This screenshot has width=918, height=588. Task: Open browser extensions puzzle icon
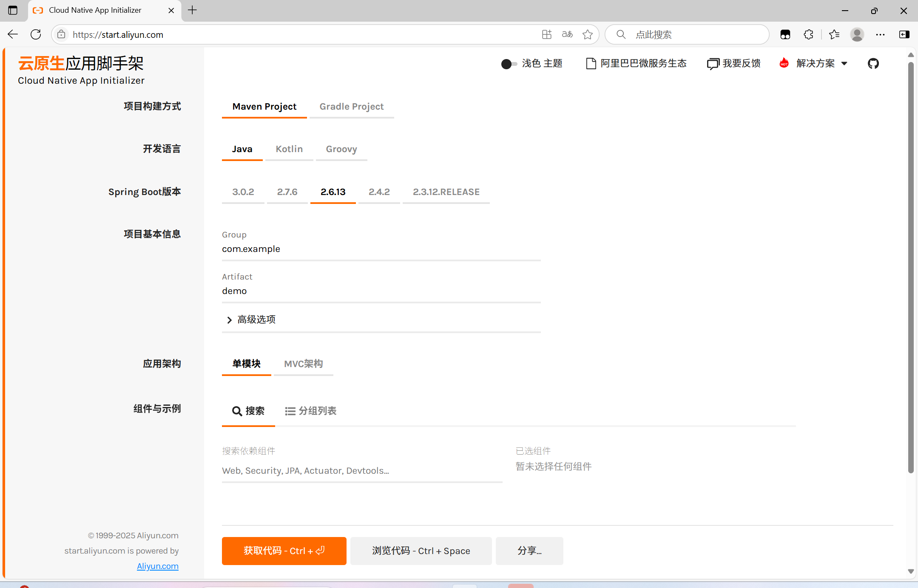pyautogui.click(x=808, y=34)
